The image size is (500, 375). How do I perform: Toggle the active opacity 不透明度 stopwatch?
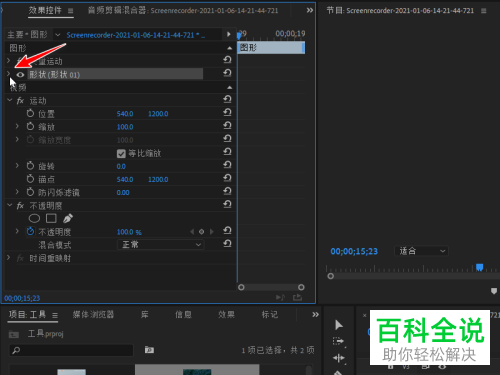[30, 231]
